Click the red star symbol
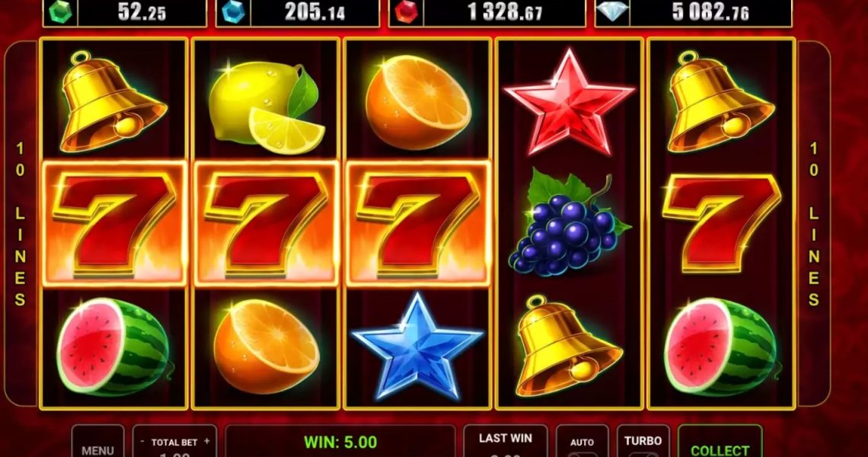868x457 pixels. tap(569, 104)
